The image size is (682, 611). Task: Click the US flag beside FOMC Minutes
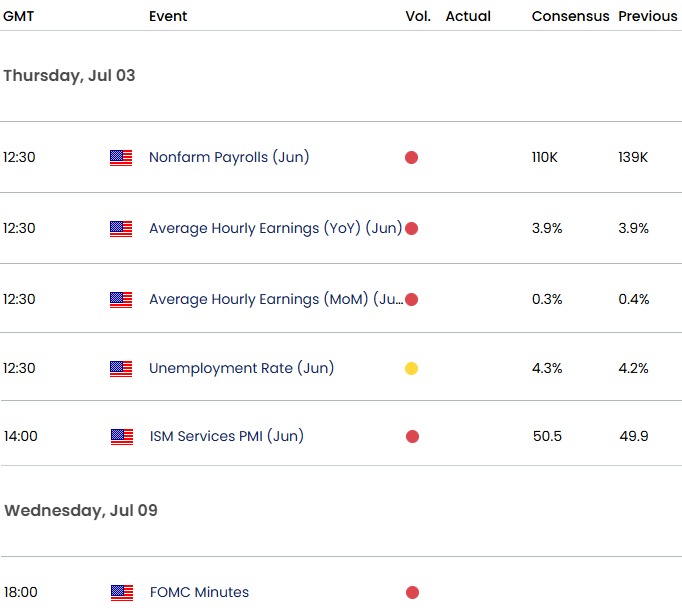coord(121,592)
